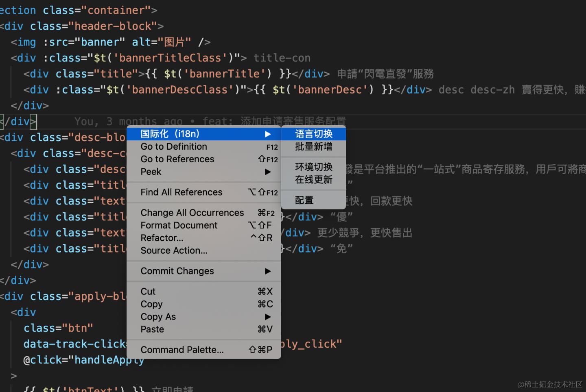Run Format Document
The image size is (586, 392).
click(179, 225)
